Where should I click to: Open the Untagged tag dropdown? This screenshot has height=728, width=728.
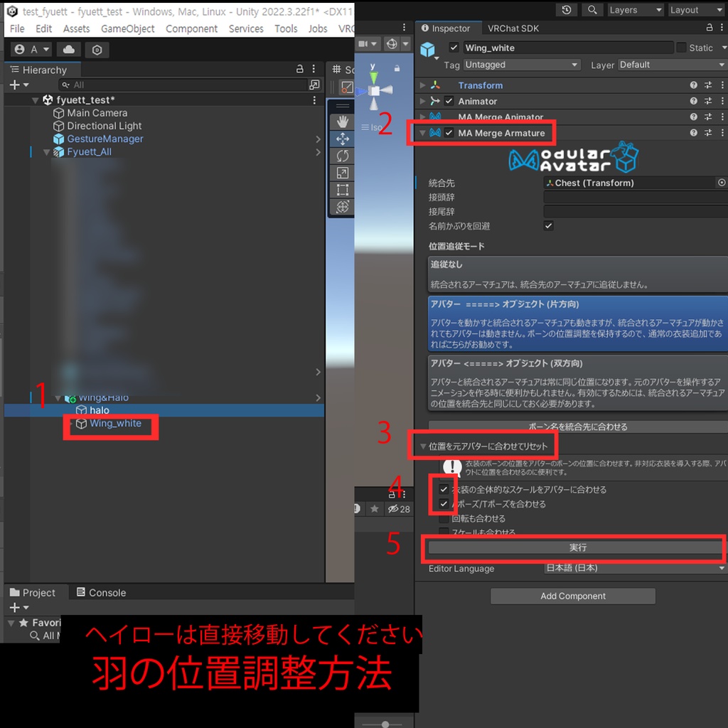pyautogui.click(x=523, y=65)
